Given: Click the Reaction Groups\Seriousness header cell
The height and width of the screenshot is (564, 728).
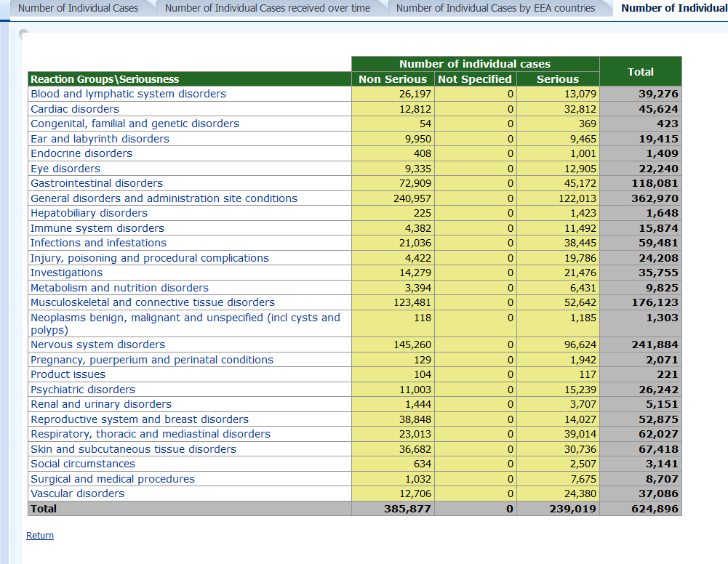Looking at the screenshot, I should [x=105, y=79].
